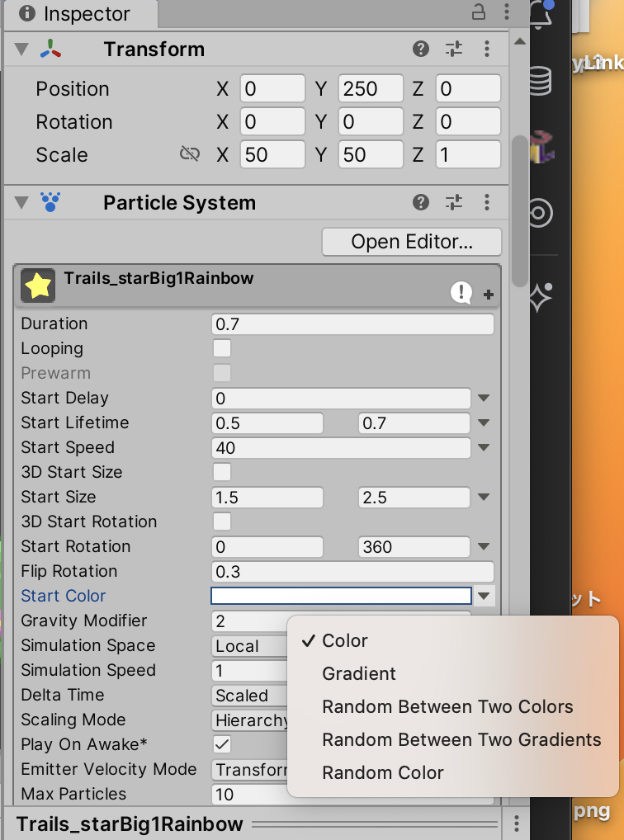
Task: Open Transform presets via sliders icon
Action: point(453,49)
